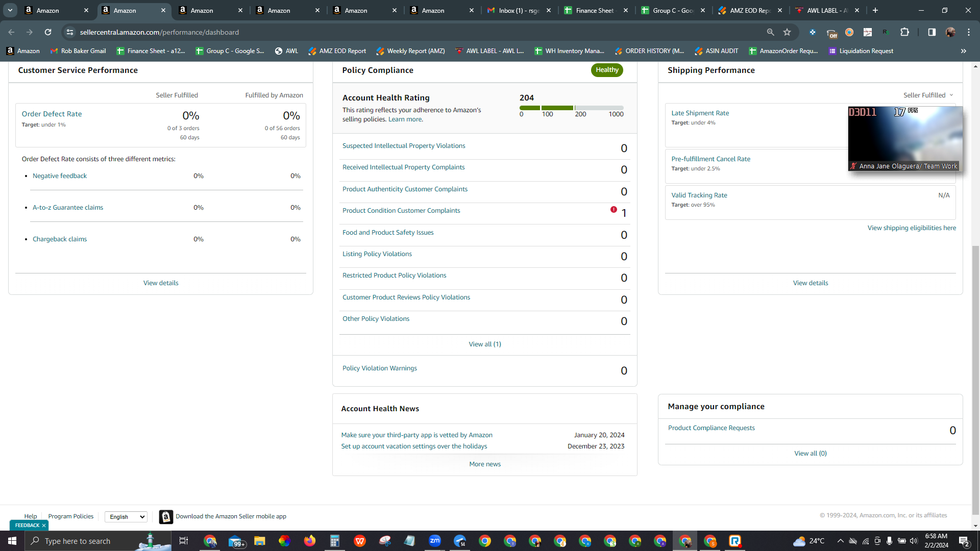Open the Program Policies footer link
980x551 pixels.
click(x=71, y=516)
